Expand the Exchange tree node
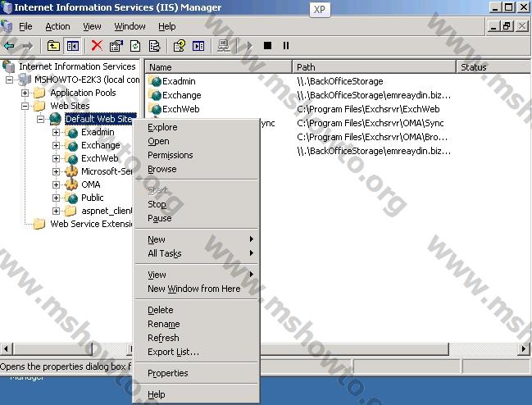The width and height of the screenshot is (532, 405). tap(56, 145)
